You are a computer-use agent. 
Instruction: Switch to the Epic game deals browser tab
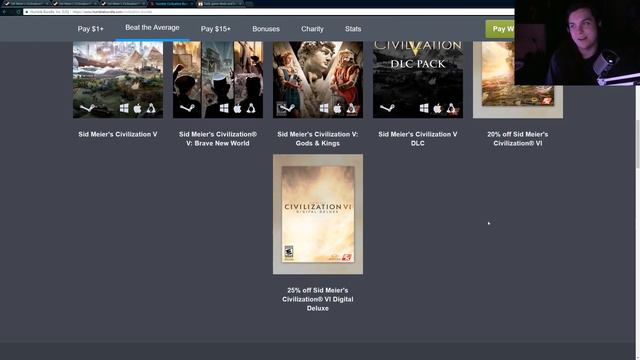click(220, 3)
